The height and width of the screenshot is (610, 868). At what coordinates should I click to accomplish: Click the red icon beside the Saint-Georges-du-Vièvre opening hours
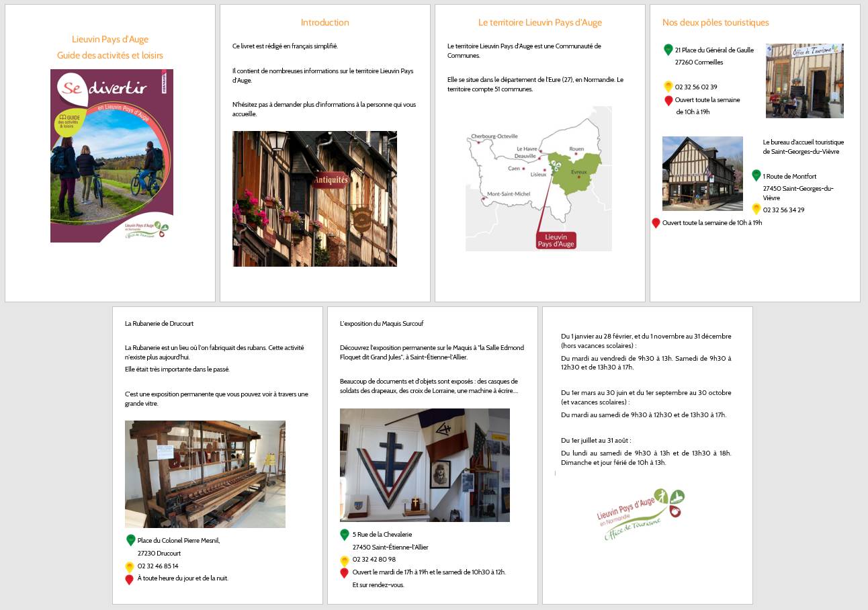tap(656, 223)
